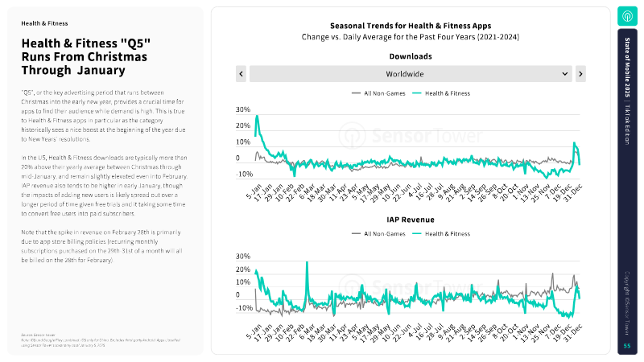Click the Downloads chart title

pyautogui.click(x=411, y=56)
